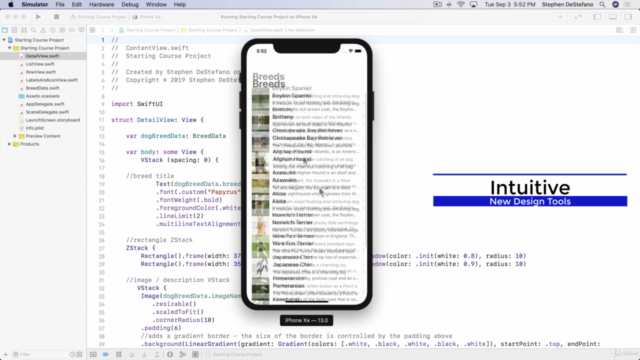Hide the debug area button
This screenshot has height=360, width=640.
(93, 354)
